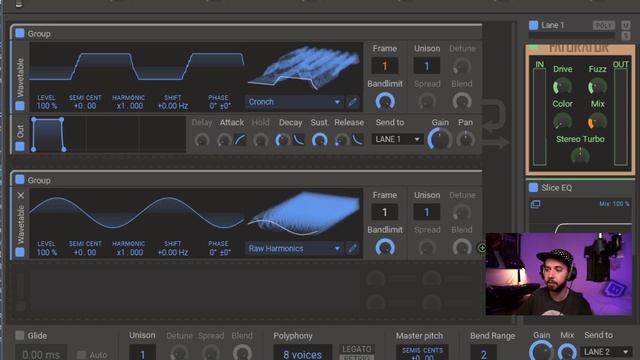Toggle the Slice EQ enable switch
The height and width of the screenshot is (360, 640).
(x=533, y=187)
